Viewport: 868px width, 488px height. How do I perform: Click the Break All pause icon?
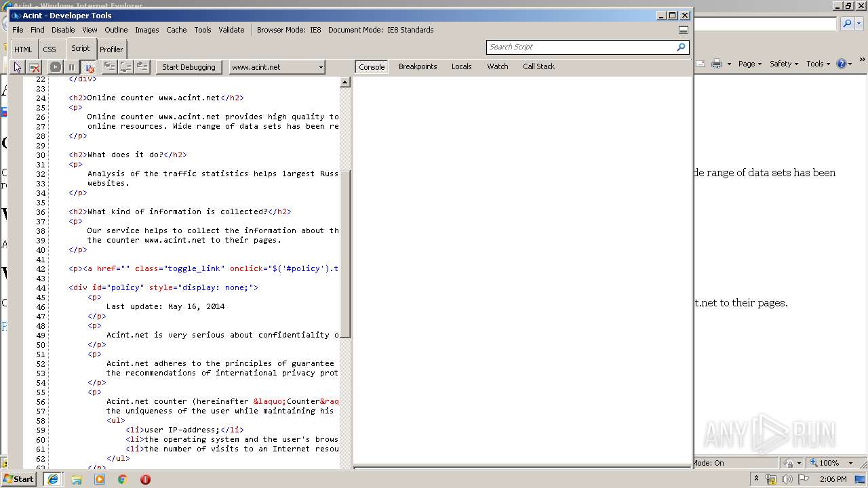(71, 67)
